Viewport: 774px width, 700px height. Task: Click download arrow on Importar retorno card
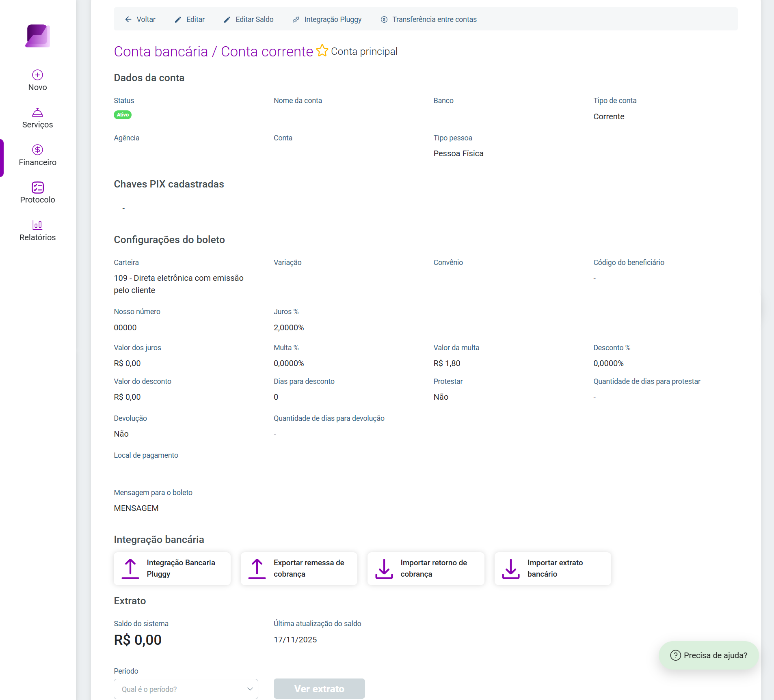pyautogui.click(x=384, y=569)
